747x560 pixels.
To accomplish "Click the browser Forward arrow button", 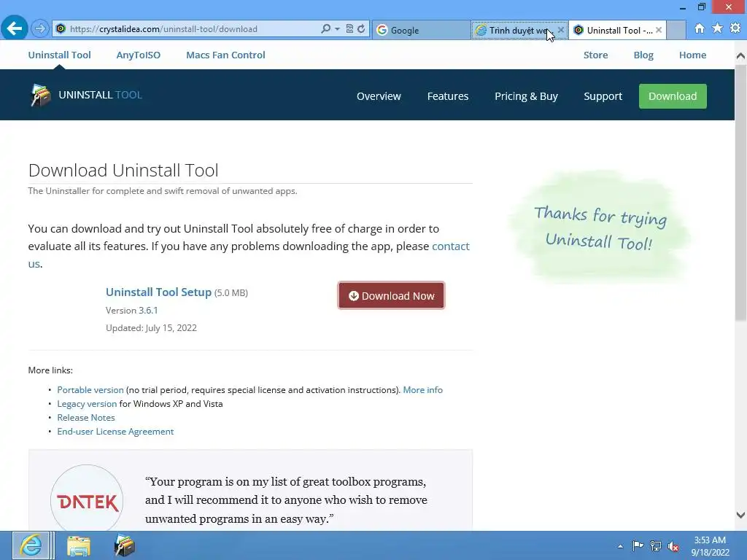I will 40,29.
